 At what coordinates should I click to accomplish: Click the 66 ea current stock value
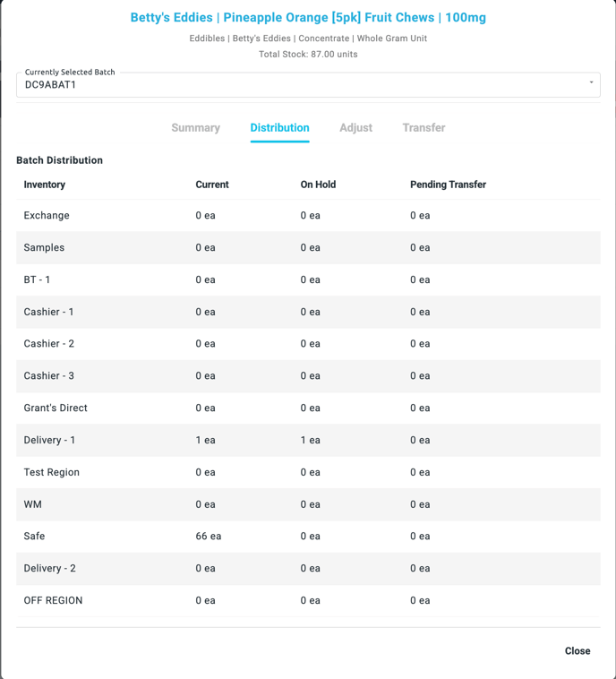pyautogui.click(x=208, y=537)
